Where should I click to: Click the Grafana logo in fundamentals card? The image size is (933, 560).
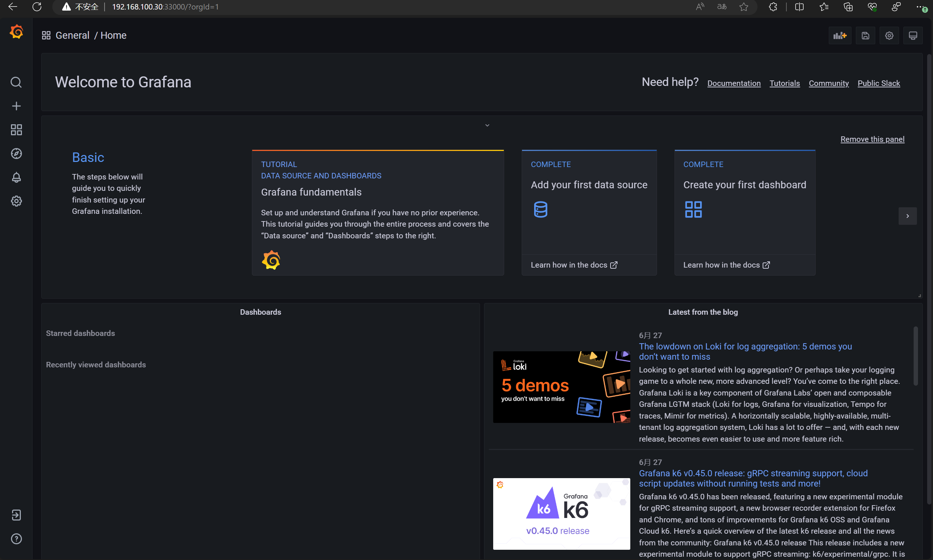pyautogui.click(x=271, y=260)
